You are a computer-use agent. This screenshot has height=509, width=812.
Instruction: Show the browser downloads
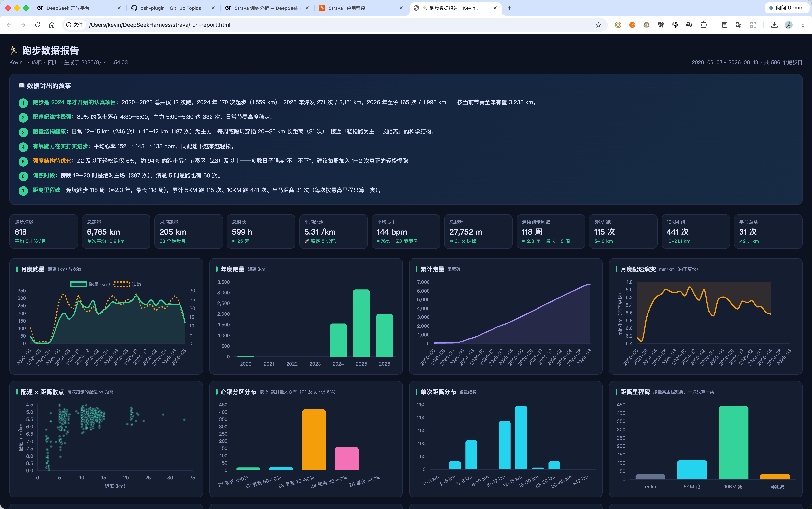(x=774, y=25)
